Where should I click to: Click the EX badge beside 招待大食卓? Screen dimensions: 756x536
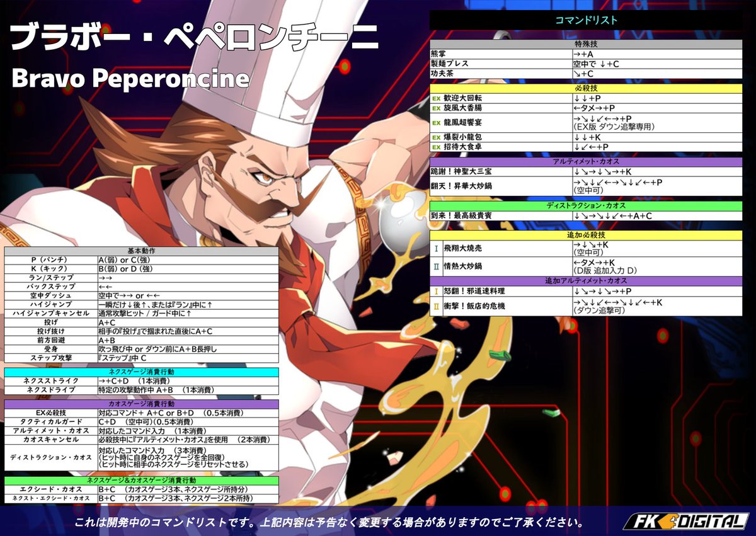(x=436, y=147)
